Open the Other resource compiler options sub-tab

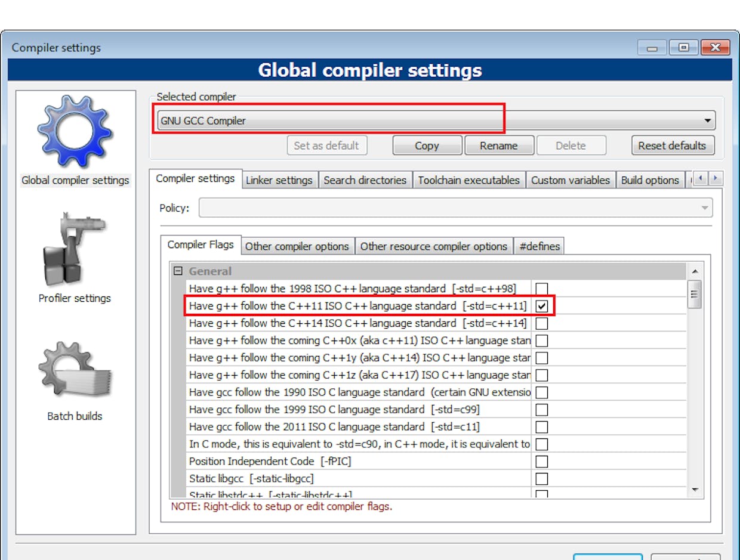click(434, 246)
